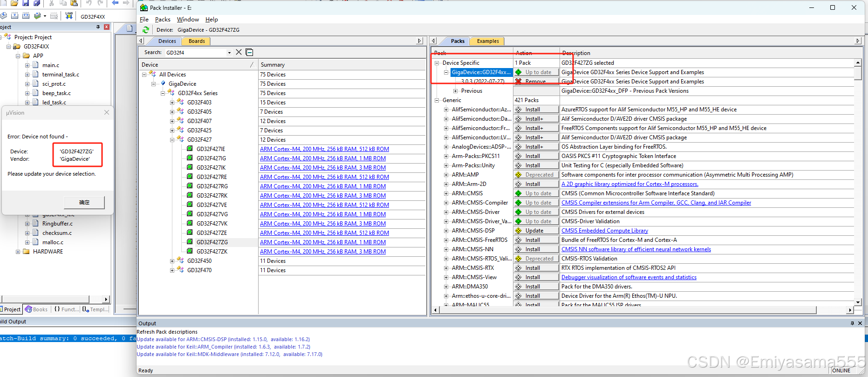
Task: Click the right arrow at the Packs pane edge
Action: point(858,41)
